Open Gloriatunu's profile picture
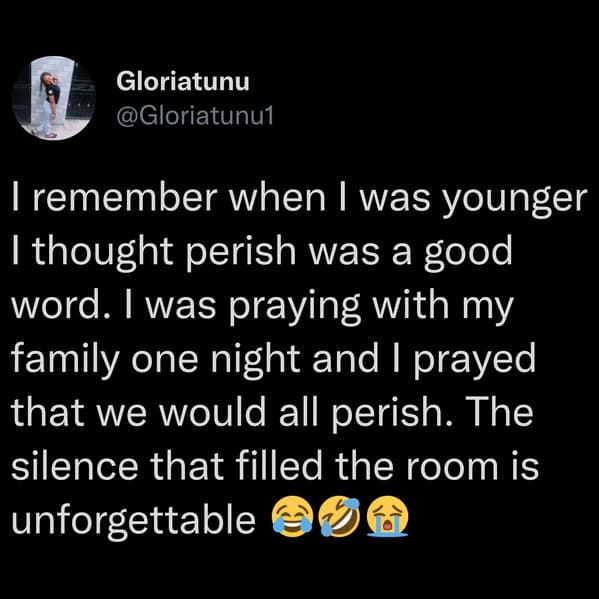The width and height of the screenshot is (599, 599). (x=54, y=98)
